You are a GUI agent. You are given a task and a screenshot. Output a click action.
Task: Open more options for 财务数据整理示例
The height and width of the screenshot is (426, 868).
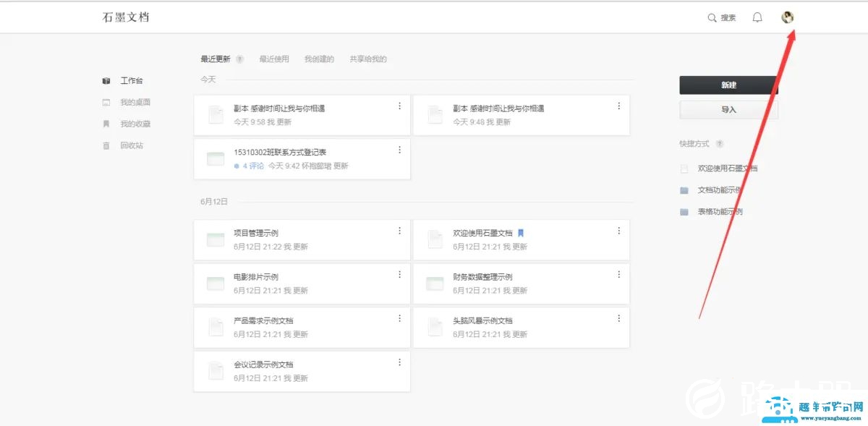pos(618,274)
